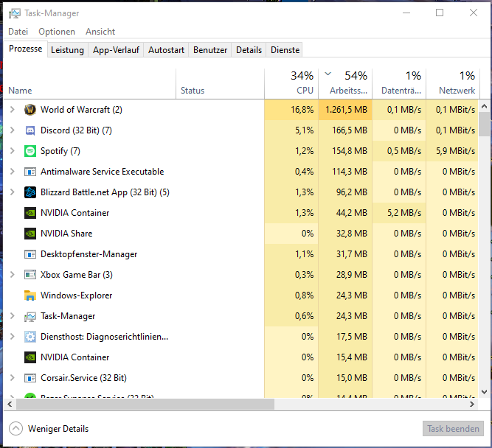
Task: Select the Desktopfenster-Manager row name
Action: 89,254
